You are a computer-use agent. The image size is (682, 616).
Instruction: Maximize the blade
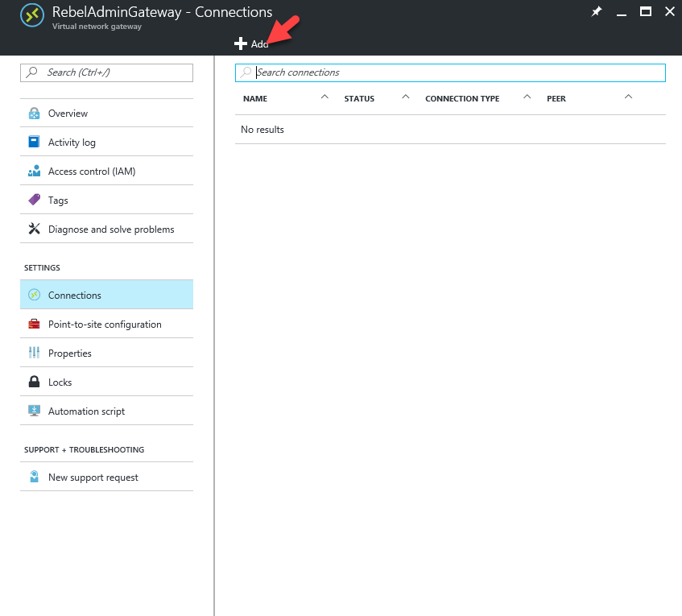646,12
